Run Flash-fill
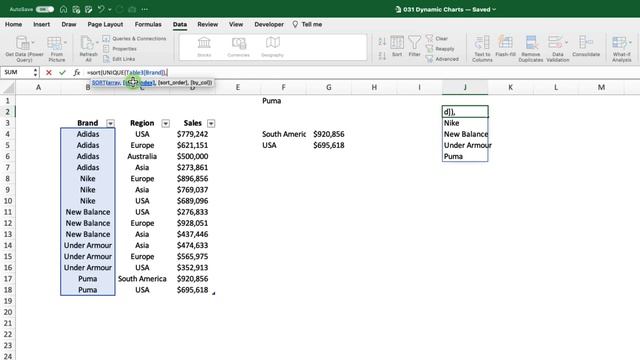The image size is (640, 360). pyautogui.click(x=505, y=46)
